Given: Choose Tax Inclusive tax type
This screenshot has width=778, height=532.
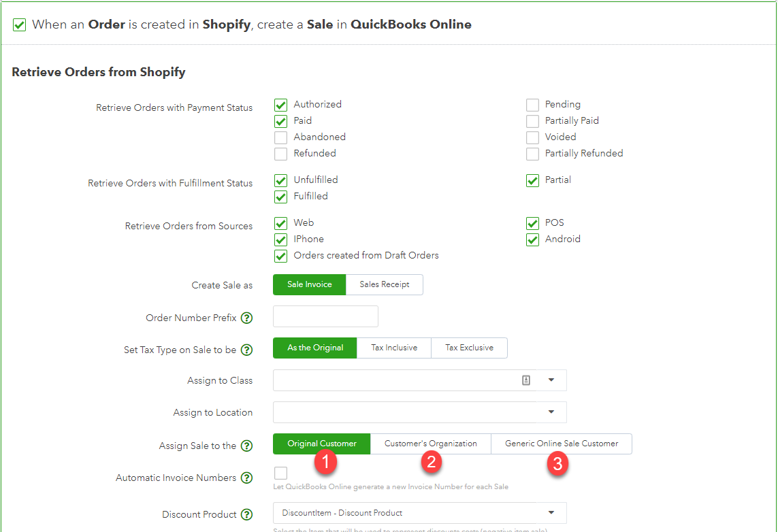Looking at the screenshot, I should coord(394,348).
